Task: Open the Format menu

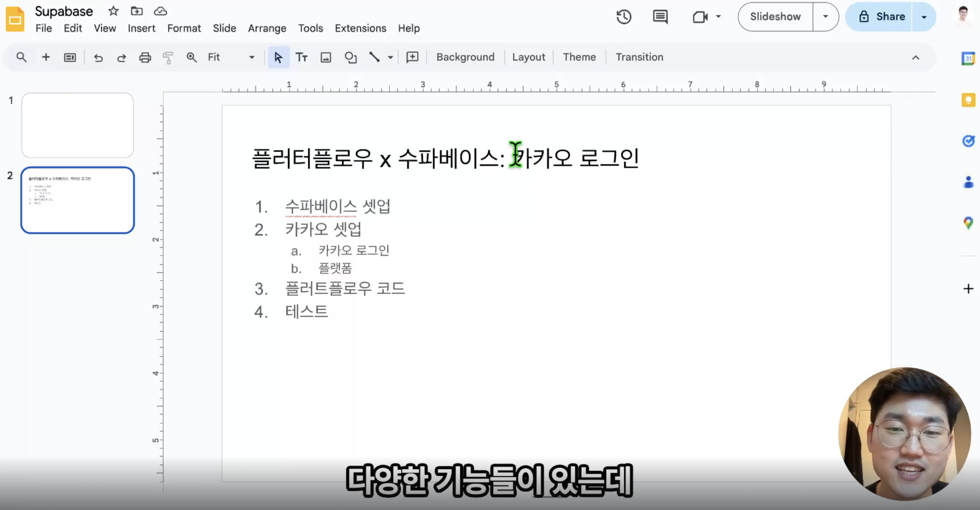Action: (184, 28)
